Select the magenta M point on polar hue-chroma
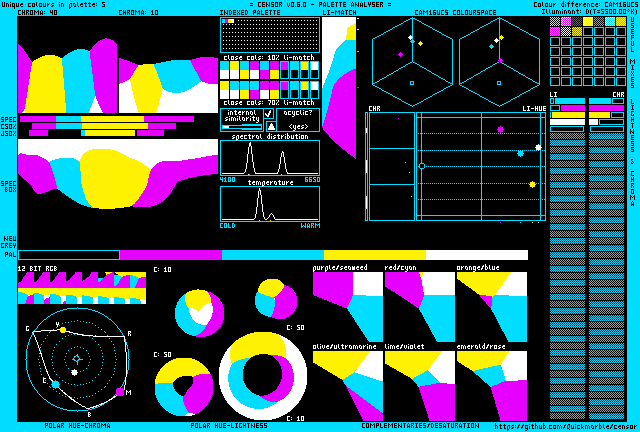This screenshot has height=432, width=640. pyautogui.click(x=120, y=392)
